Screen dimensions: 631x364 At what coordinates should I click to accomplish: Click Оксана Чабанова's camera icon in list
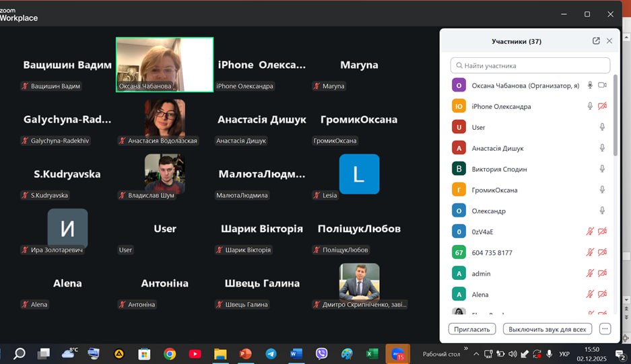(x=602, y=85)
